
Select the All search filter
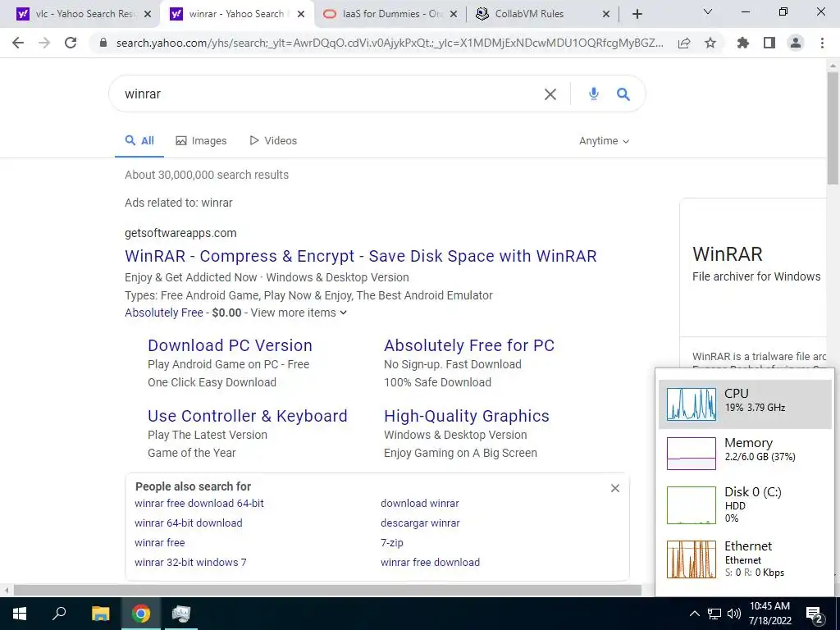[x=139, y=141]
